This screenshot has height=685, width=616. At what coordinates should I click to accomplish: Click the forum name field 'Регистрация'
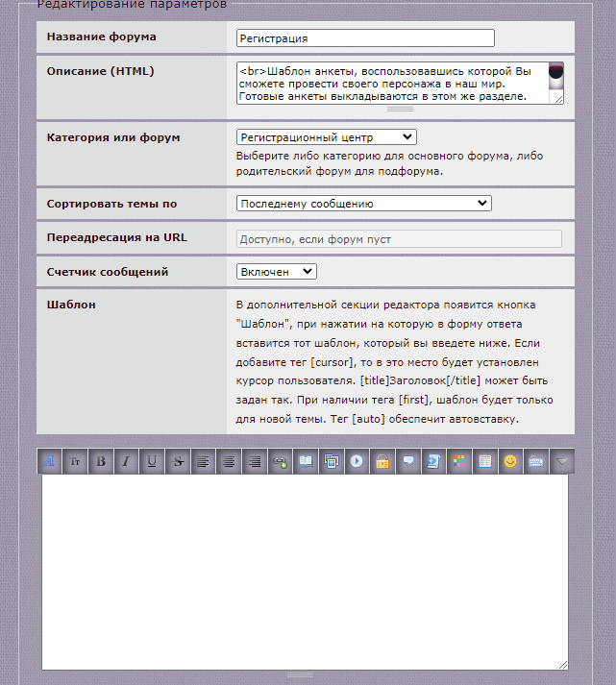[x=364, y=38]
